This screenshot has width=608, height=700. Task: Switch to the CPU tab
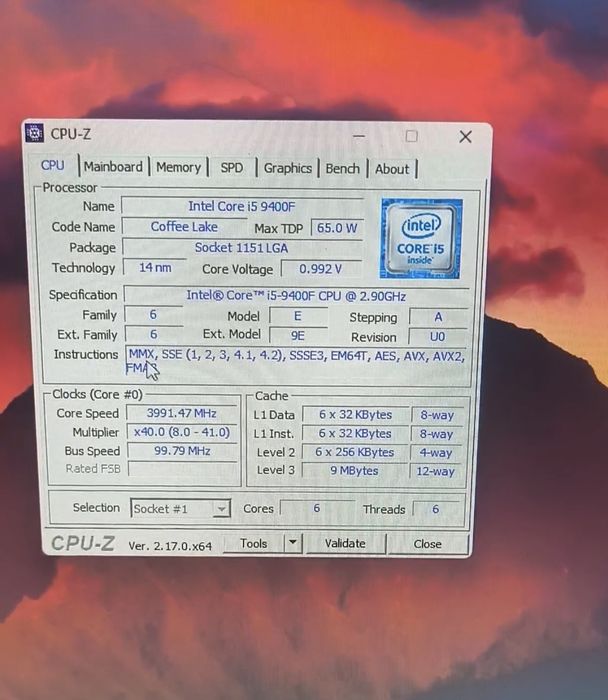pos(53,165)
